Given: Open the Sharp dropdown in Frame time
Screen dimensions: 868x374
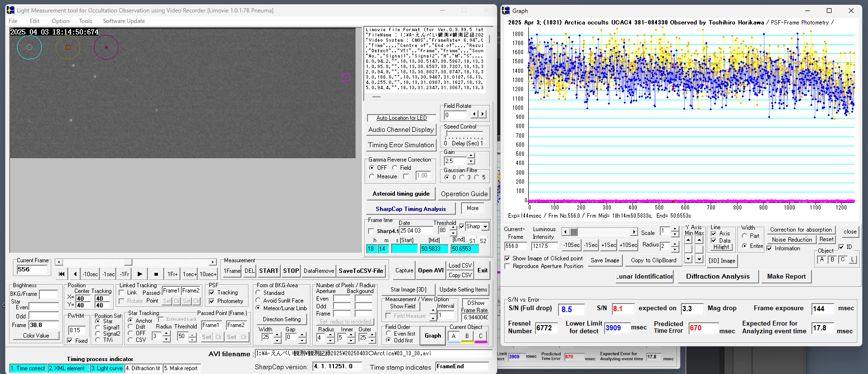Looking at the screenshot, I should 485,227.
